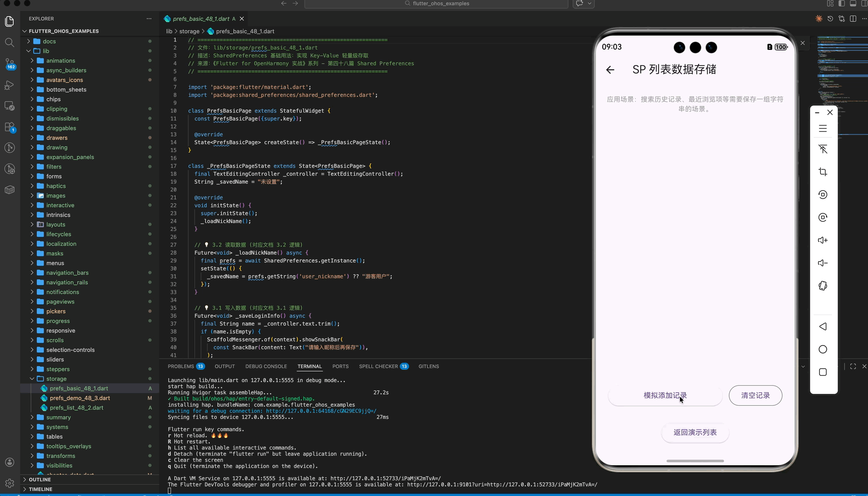This screenshot has height=496, width=868.
Task: Tap the 清空记录 button
Action: pos(755,396)
